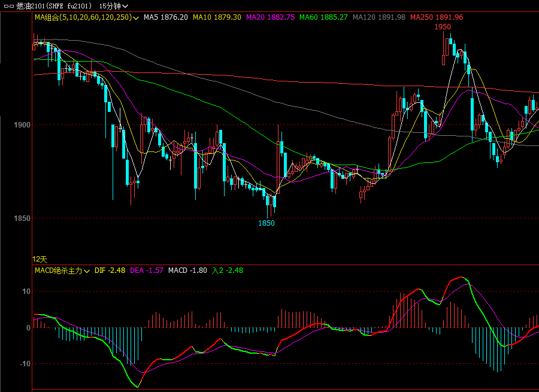Click the 1900 price axis label
The width and height of the screenshot is (539, 392).
pyautogui.click(x=22, y=125)
